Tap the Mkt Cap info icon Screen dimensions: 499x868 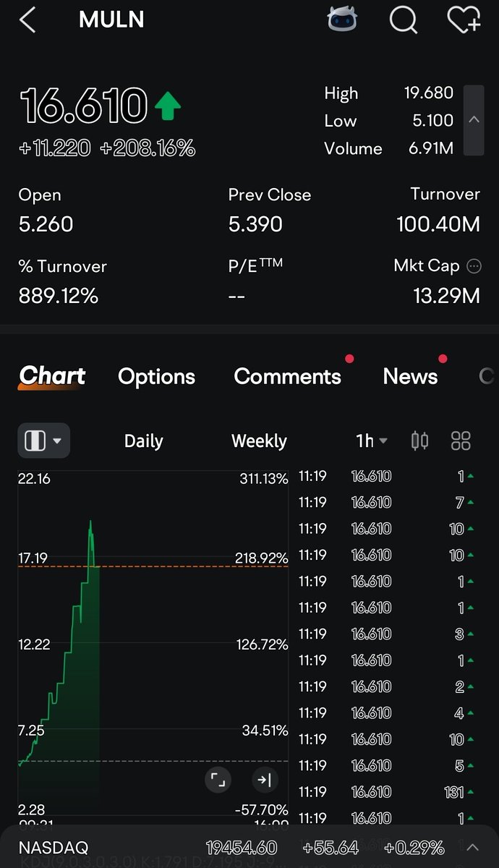coord(474,266)
